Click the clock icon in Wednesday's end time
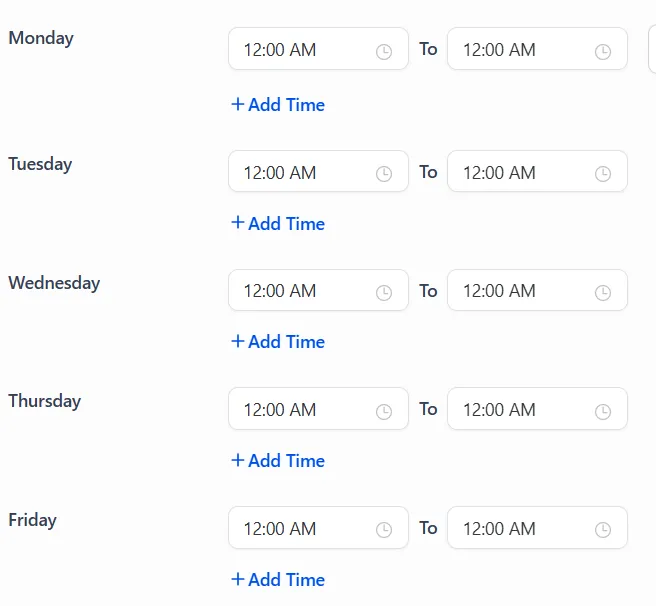The height and width of the screenshot is (606, 656). pos(603,293)
